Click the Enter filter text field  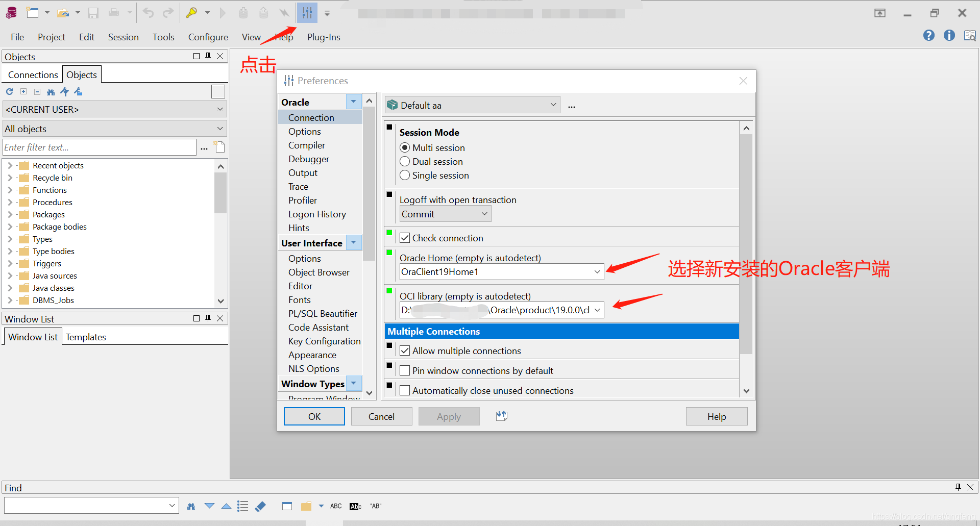point(100,147)
